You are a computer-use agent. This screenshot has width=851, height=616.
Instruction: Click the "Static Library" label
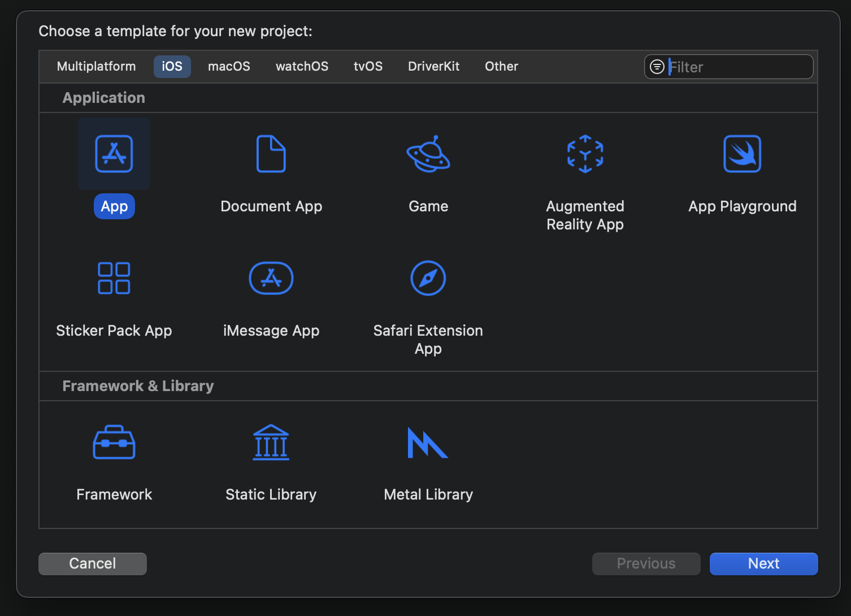pyautogui.click(x=271, y=494)
